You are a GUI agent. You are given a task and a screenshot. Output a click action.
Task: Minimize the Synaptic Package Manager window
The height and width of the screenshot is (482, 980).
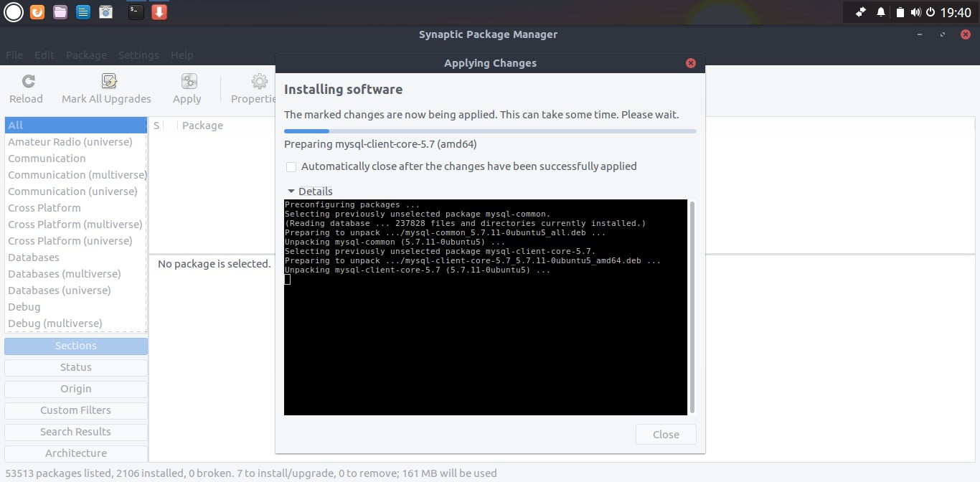[x=920, y=34]
